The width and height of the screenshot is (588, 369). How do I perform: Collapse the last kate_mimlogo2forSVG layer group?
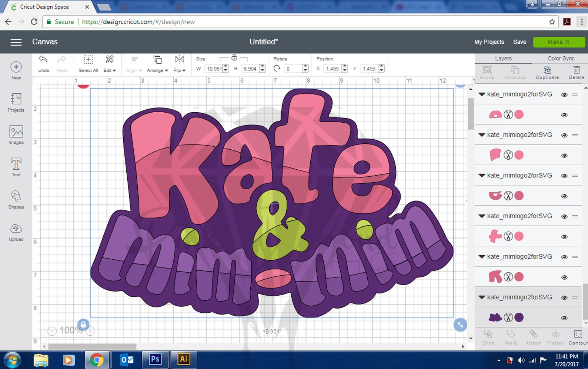pyautogui.click(x=482, y=297)
